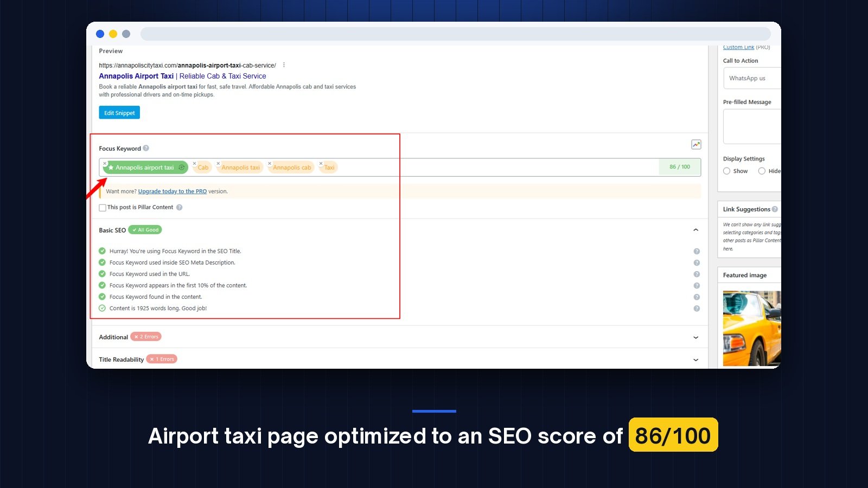Collapse the Basic SEO section

tap(696, 230)
